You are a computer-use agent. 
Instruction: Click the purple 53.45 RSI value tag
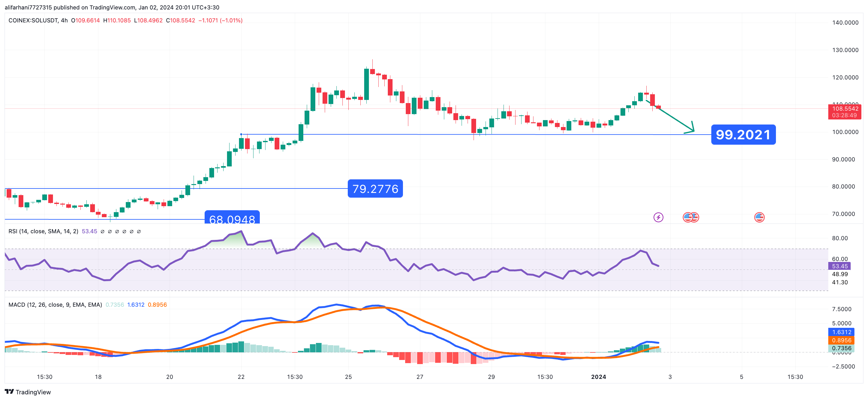pos(839,266)
